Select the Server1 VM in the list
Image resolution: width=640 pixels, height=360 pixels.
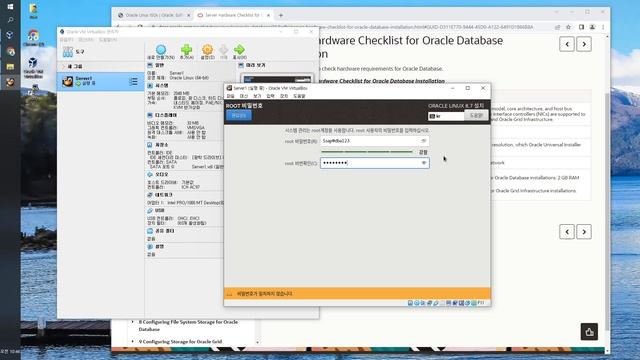(x=100, y=82)
